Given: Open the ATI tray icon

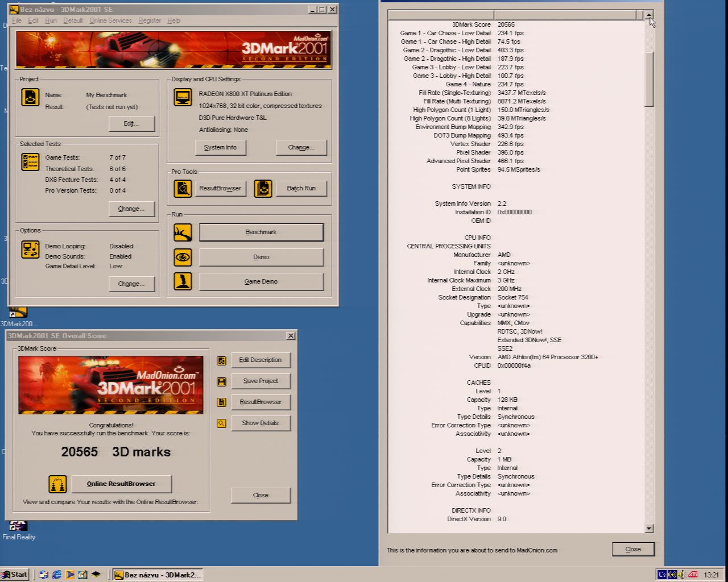Looking at the screenshot, I should [693, 575].
